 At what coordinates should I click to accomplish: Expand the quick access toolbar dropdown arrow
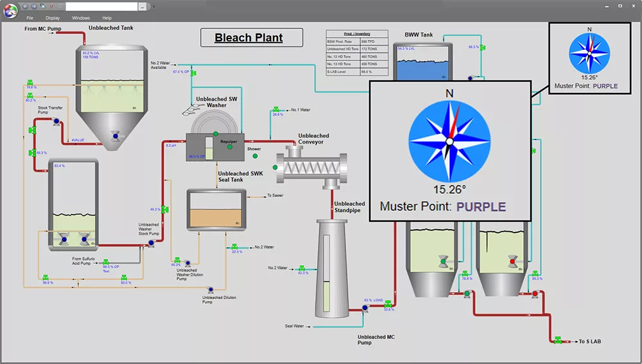coord(154,6)
